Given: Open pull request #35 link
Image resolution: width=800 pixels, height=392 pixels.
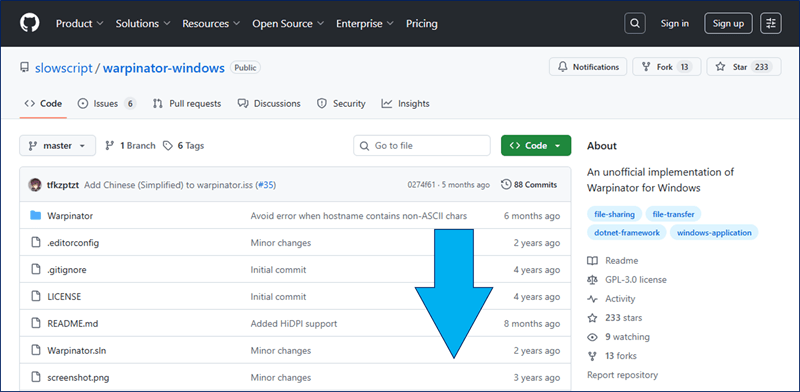Looking at the screenshot, I should click(266, 185).
